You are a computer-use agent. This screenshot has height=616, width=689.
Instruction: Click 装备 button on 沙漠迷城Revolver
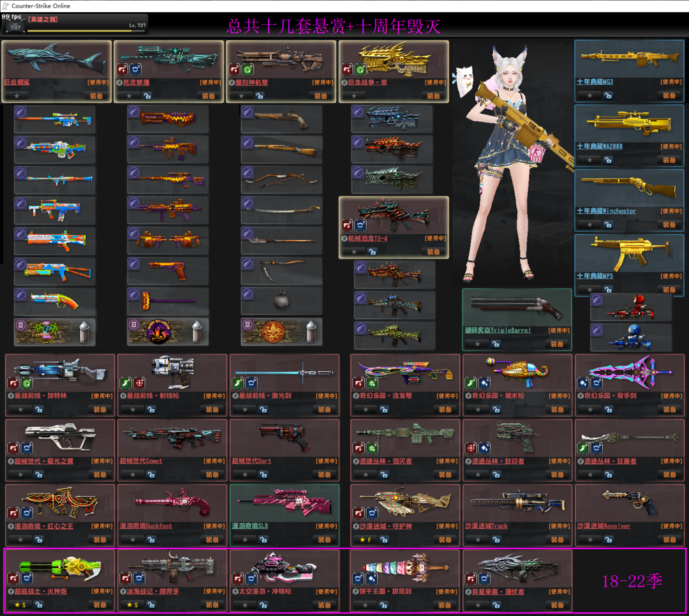(669, 539)
